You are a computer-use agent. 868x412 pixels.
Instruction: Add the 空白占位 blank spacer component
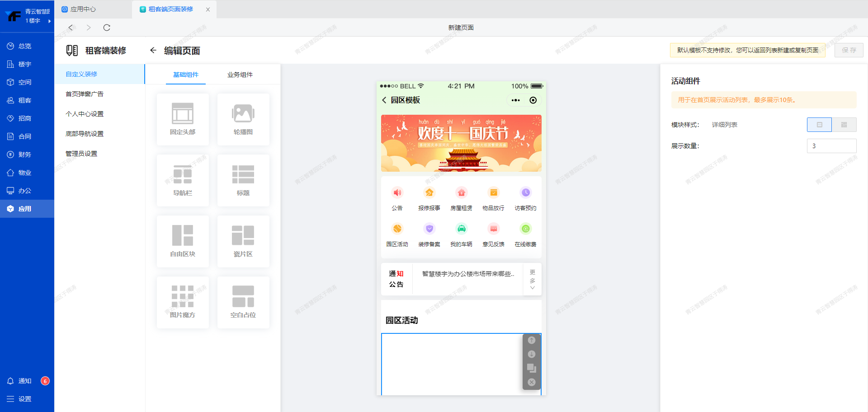click(x=243, y=302)
